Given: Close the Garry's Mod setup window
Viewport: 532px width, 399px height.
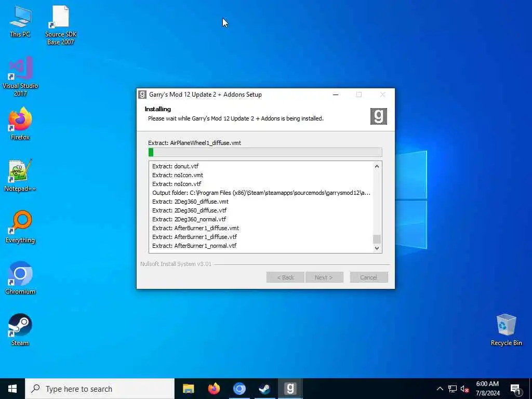Looking at the screenshot, I should point(383,95).
